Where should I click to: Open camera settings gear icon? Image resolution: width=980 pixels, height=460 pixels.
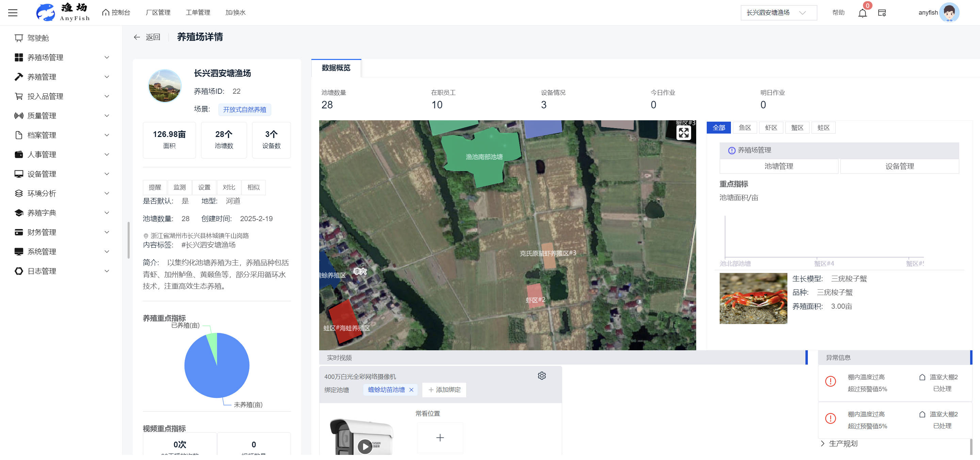click(541, 375)
